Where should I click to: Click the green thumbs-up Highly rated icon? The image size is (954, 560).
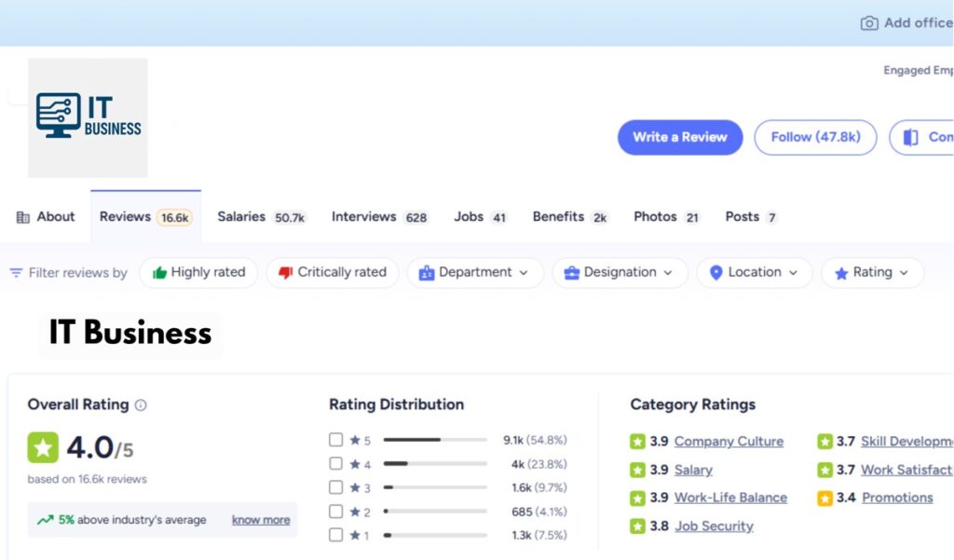click(x=159, y=273)
